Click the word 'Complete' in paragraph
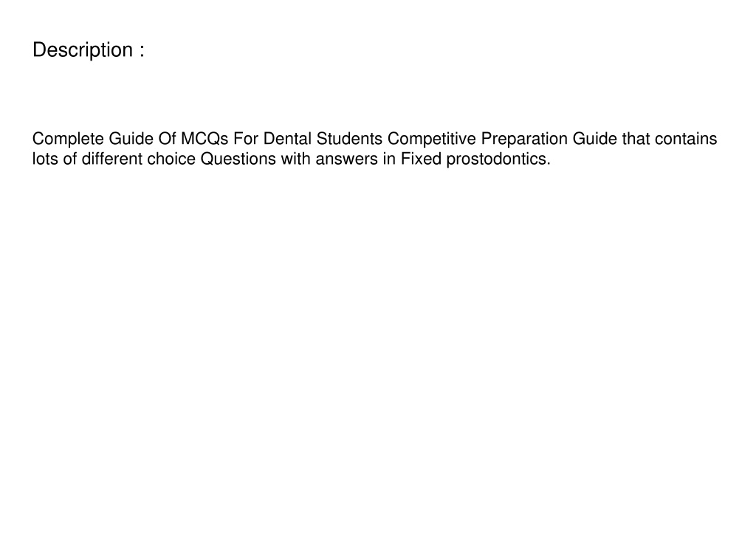 click(x=68, y=140)
